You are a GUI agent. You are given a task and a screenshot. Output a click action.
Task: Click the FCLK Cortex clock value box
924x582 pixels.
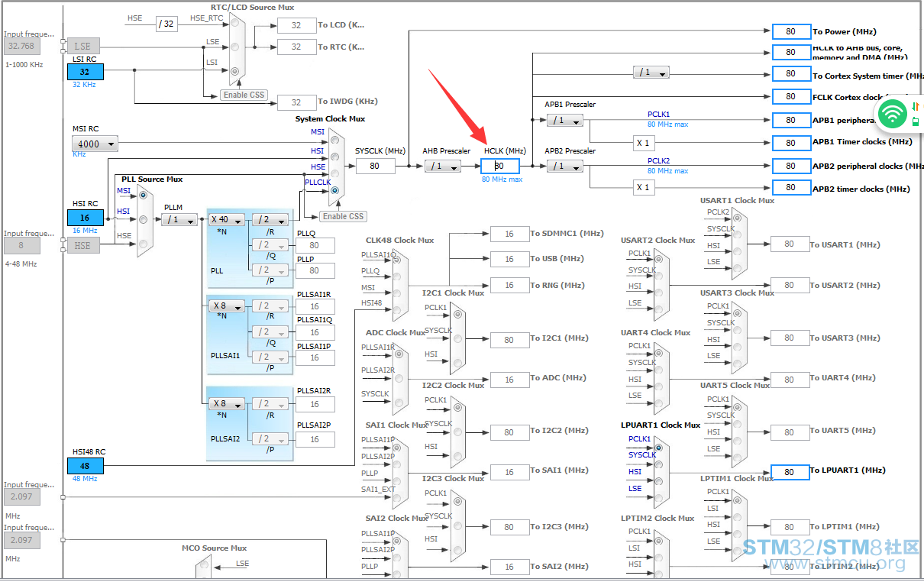point(791,96)
